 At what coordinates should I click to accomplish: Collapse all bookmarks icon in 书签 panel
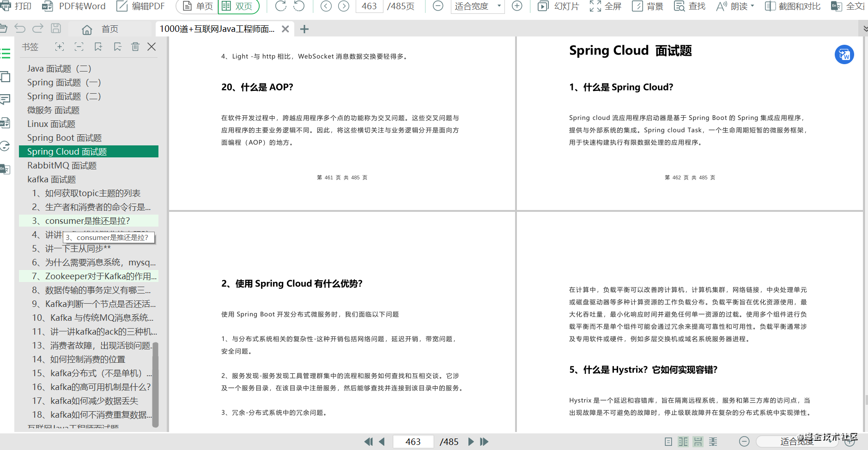point(79,47)
